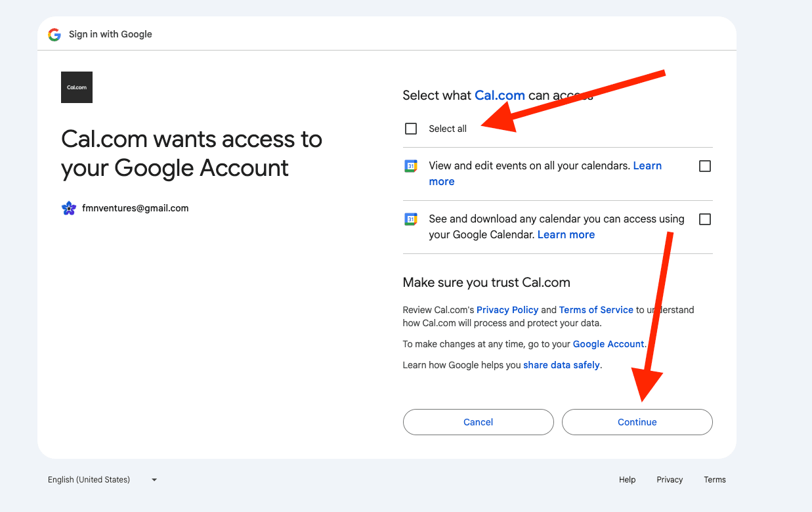Check permission to download accessible calendars
This screenshot has height=512, width=812.
[704, 219]
